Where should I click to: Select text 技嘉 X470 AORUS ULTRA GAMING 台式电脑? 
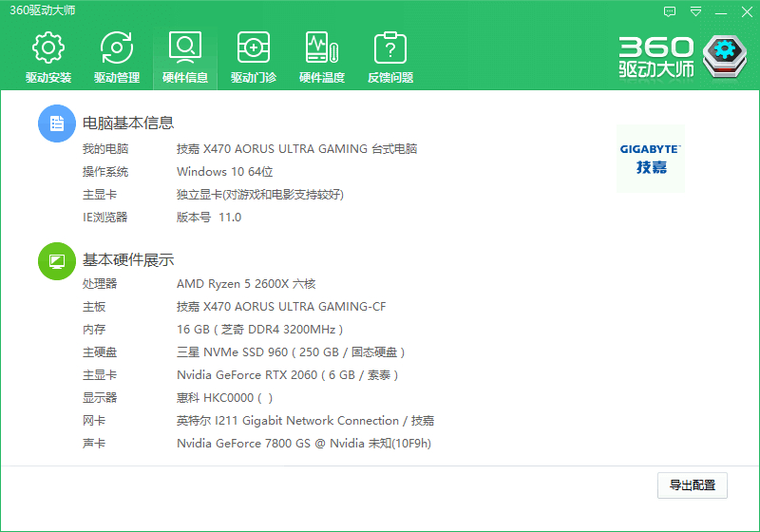click(296, 149)
